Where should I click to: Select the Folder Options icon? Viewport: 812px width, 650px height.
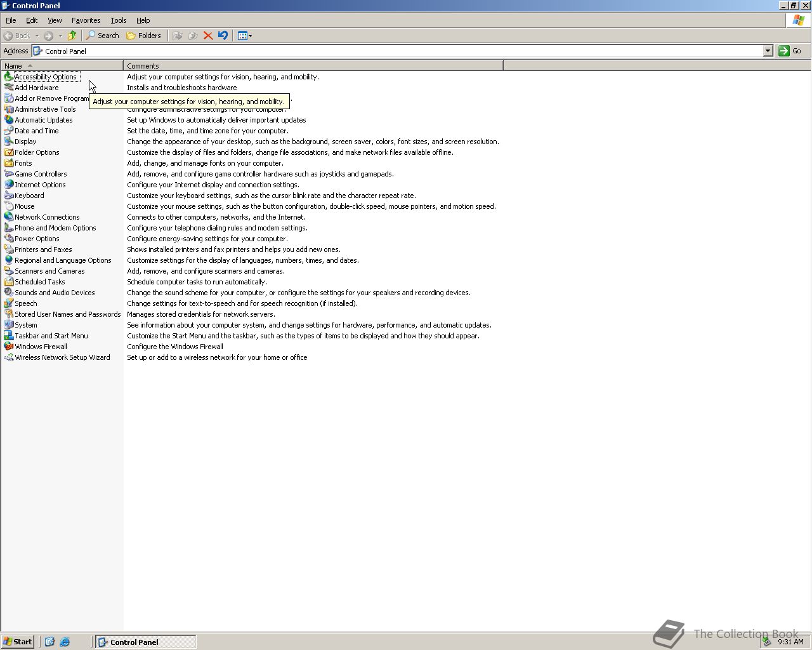9,152
